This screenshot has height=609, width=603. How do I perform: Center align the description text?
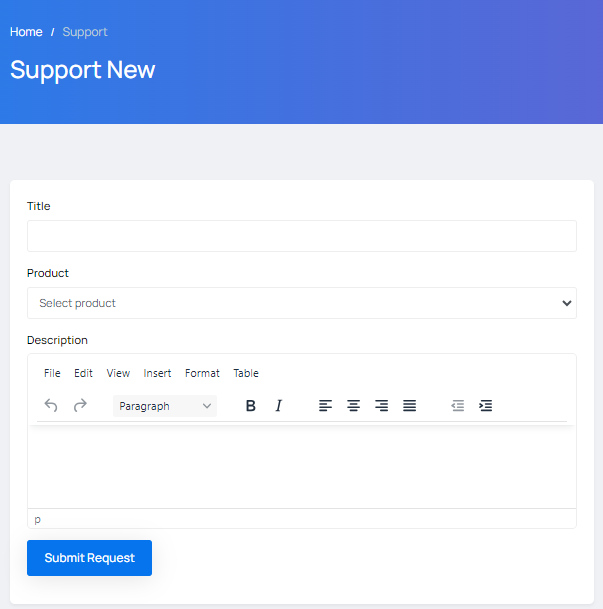click(353, 406)
